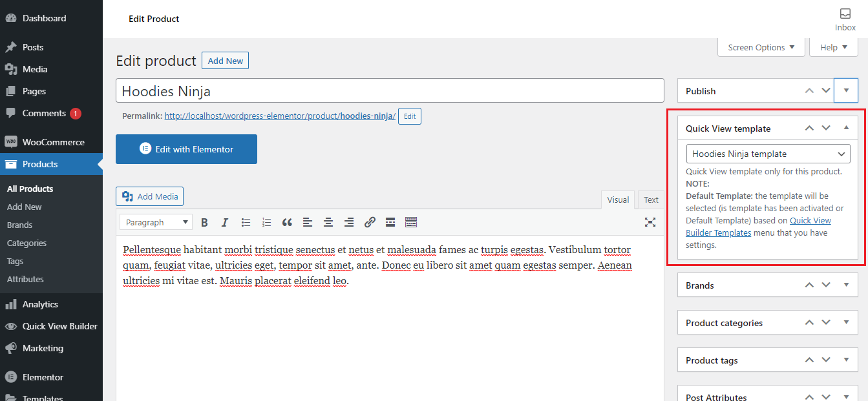Click the insert link icon
Screen dimensions: 868x401
click(370, 223)
